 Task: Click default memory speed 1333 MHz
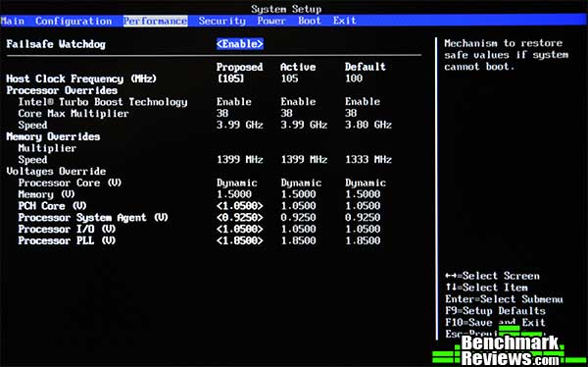(x=368, y=160)
